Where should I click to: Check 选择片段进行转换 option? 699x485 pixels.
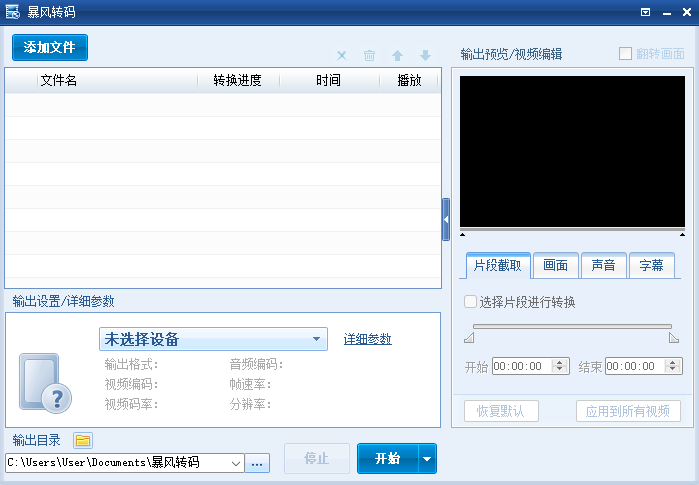click(471, 302)
